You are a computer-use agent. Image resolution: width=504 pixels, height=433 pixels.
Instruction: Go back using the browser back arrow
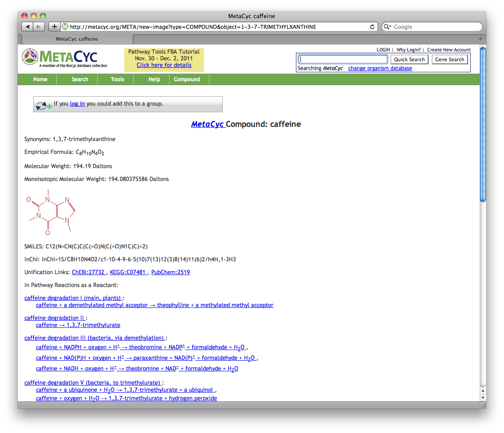point(28,27)
